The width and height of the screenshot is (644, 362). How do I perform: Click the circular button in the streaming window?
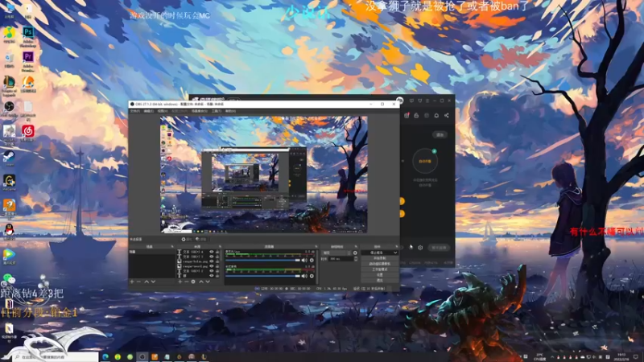pos(425,161)
